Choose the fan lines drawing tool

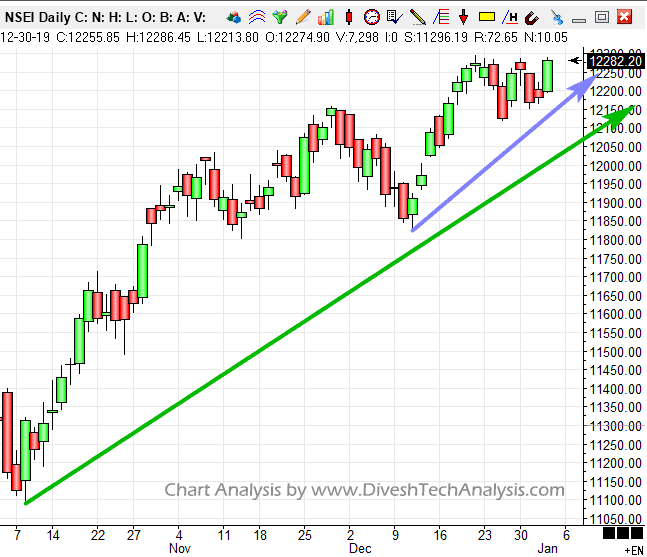point(440,17)
